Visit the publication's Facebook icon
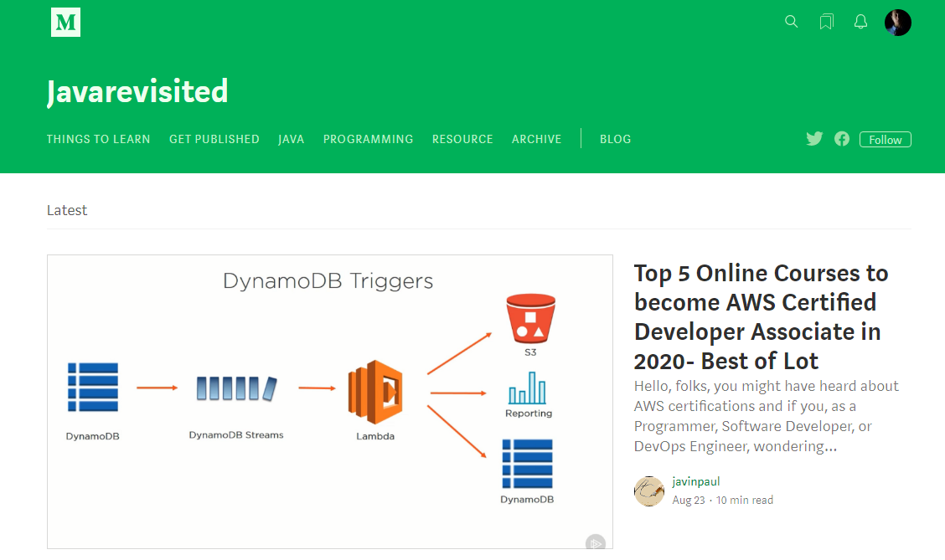This screenshot has width=945, height=560. (x=842, y=139)
